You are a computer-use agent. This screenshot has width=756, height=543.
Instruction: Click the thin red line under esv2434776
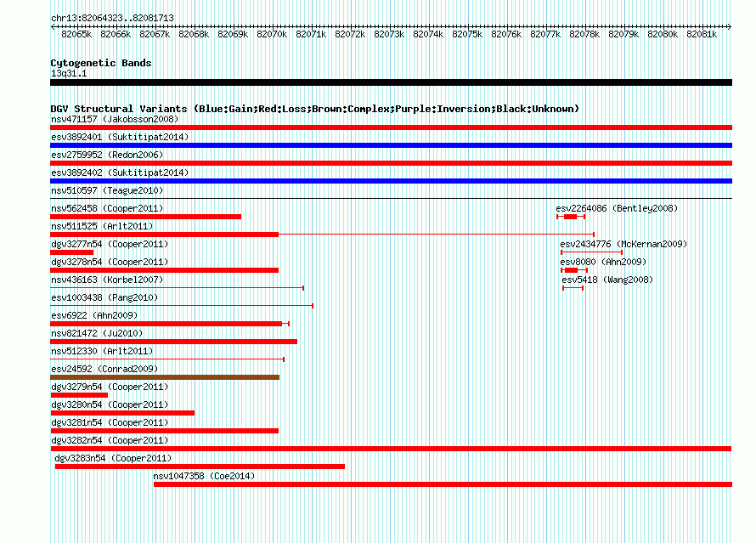coord(591,252)
